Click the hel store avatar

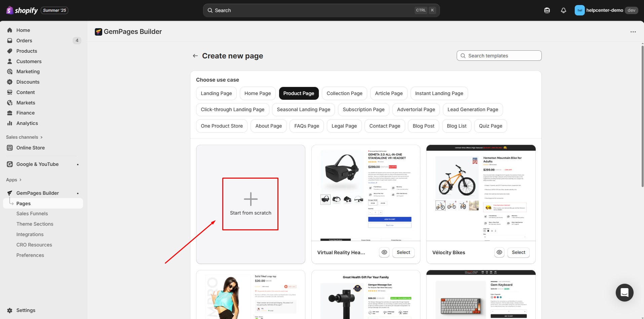(x=579, y=10)
